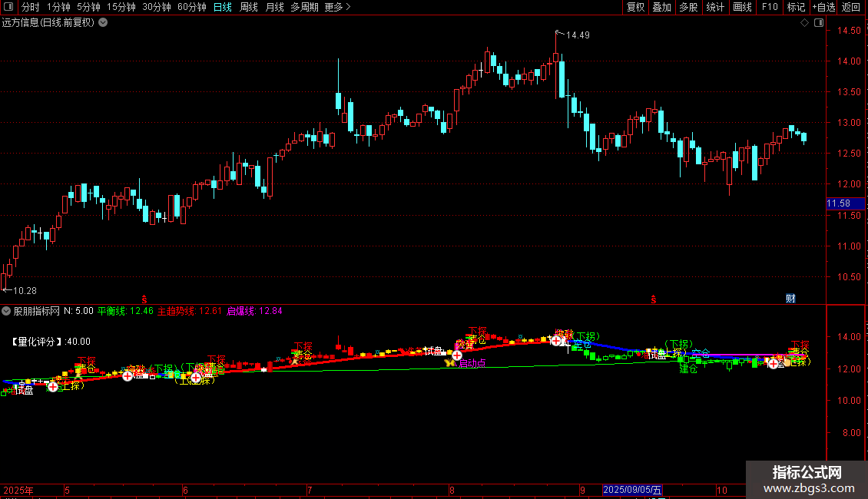Click the 平衡线: 12.46 value
The image size is (868, 499).
coord(125,311)
